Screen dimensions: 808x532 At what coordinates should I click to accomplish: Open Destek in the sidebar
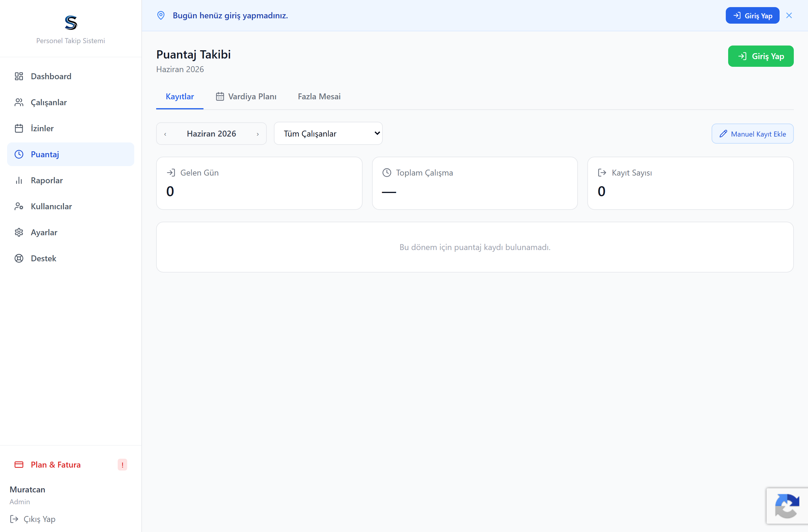coord(71,259)
